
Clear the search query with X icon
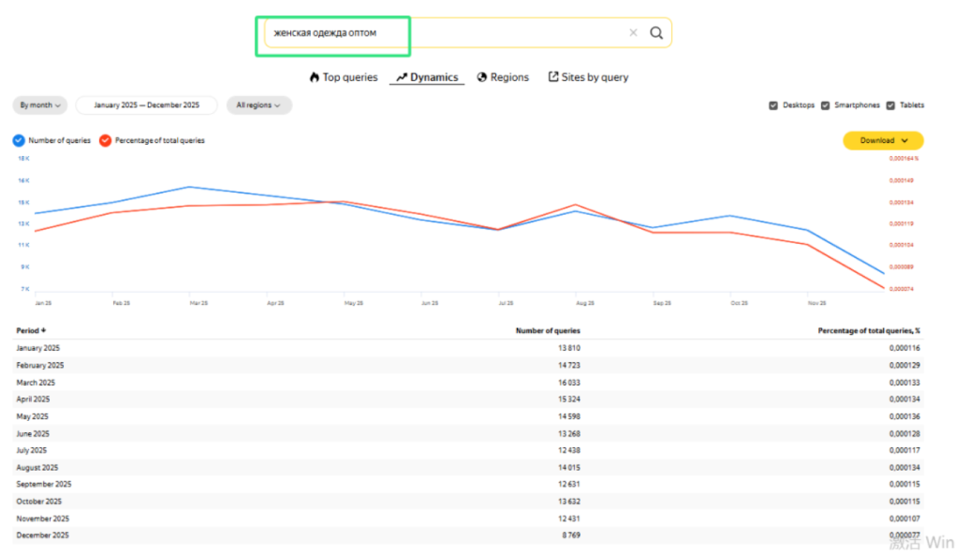pyautogui.click(x=633, y=33)
